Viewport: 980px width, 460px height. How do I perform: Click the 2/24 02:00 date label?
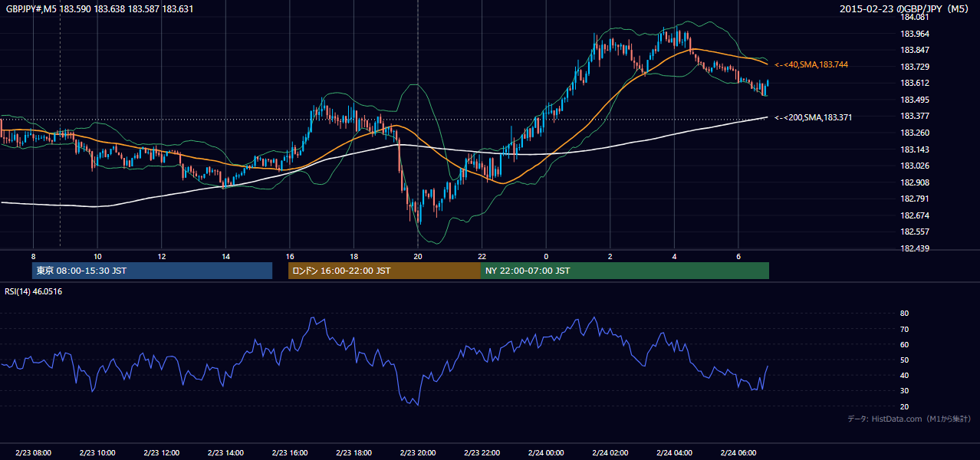coord(610,453)
